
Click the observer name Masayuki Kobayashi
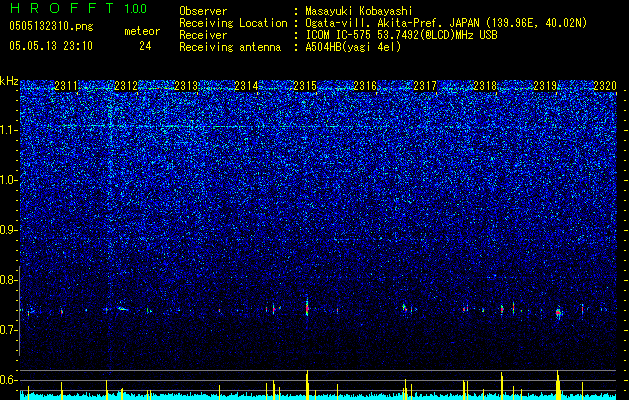pos(359,12)
